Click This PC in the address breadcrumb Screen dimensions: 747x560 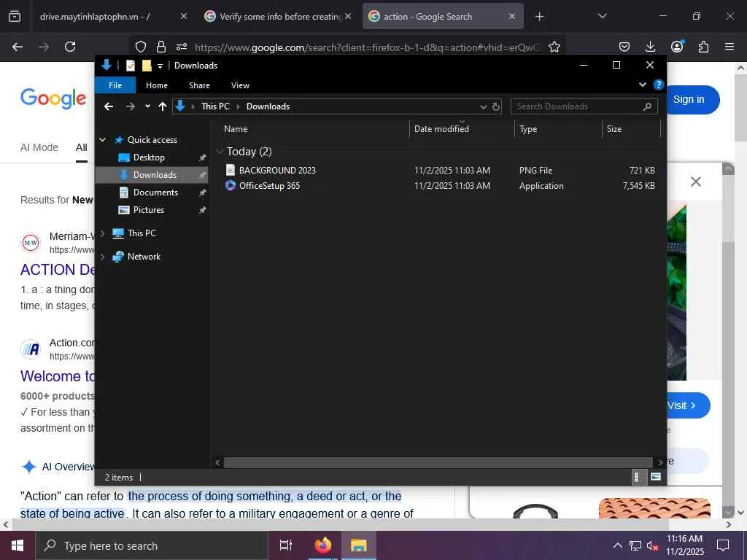[215, 106]
